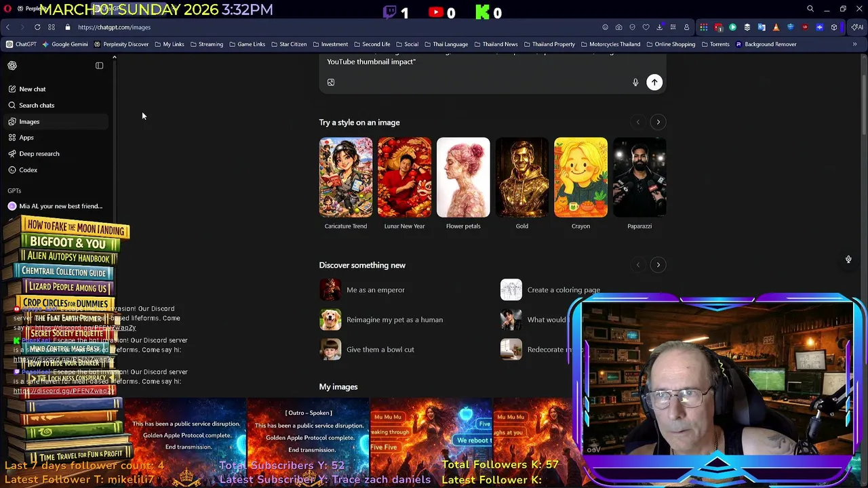Open the Google Gemini bookmark

(65, 44)
